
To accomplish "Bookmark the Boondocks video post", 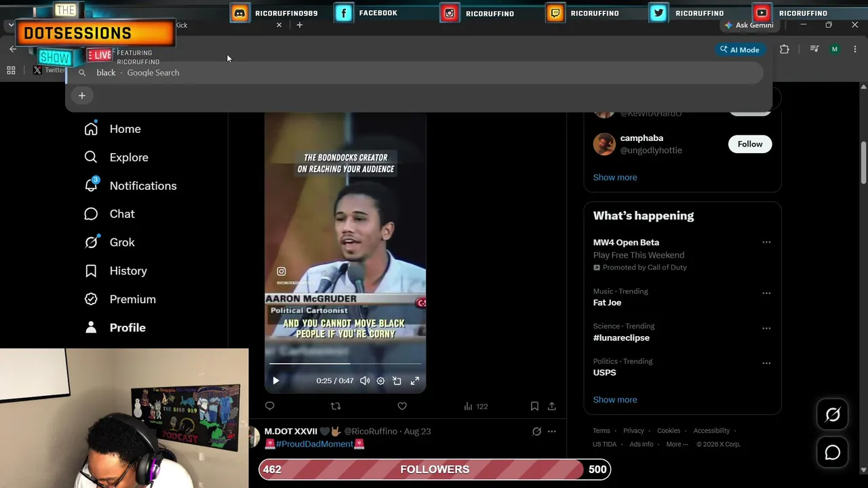I will click(x=534, y=406).
